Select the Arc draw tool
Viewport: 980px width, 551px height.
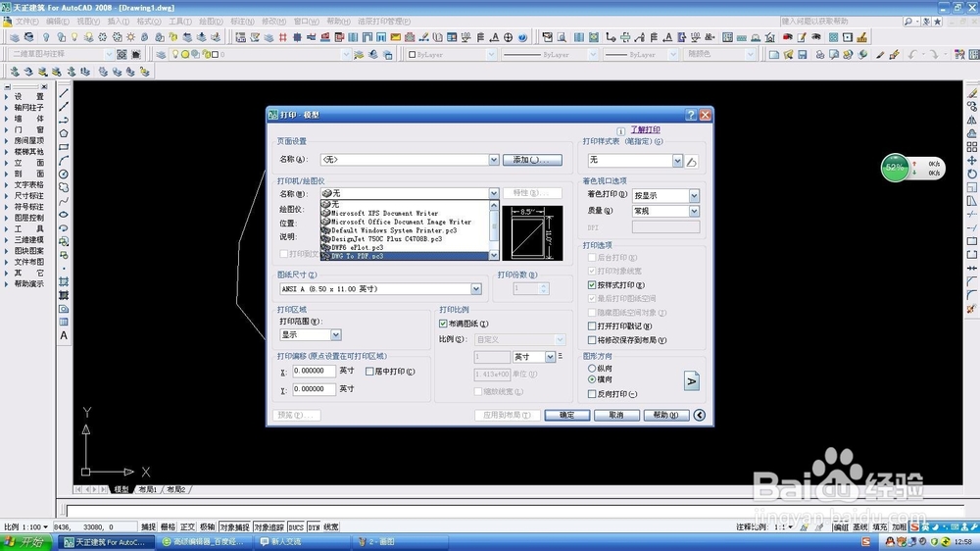click(64, 161)
